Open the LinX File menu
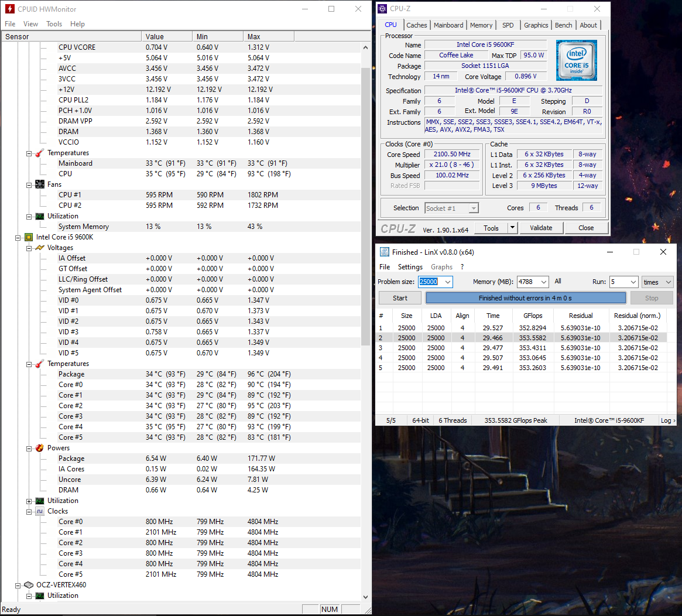The width and height of the screenshot is (682, 616). (385, 266)
